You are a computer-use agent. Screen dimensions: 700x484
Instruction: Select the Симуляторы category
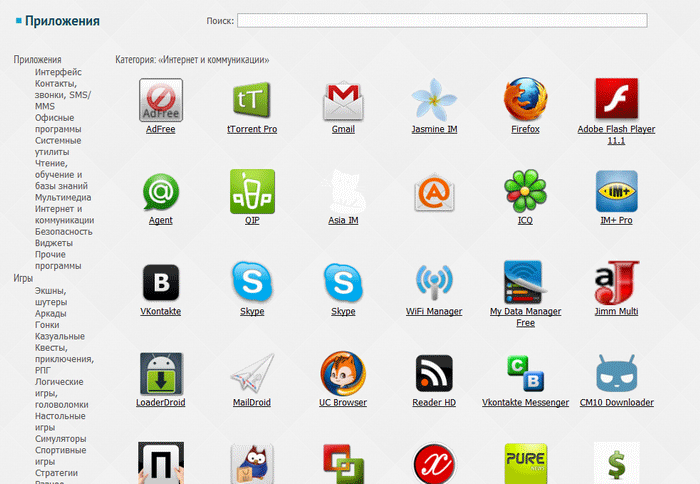pyautogui.click(x=60, y=439)
